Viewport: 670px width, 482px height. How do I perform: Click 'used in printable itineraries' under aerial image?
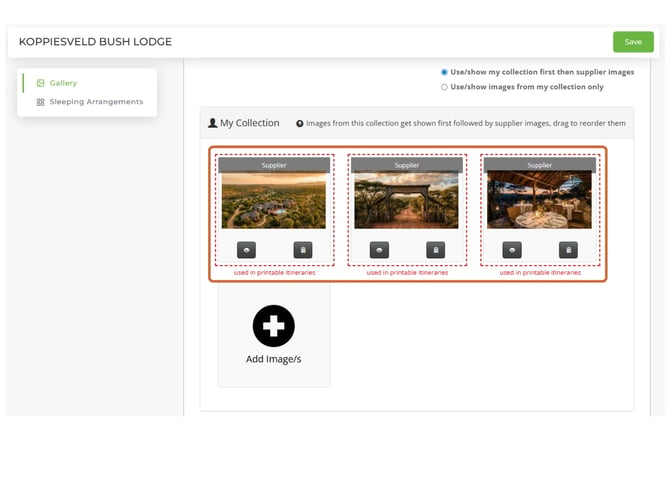click(274, 273)
